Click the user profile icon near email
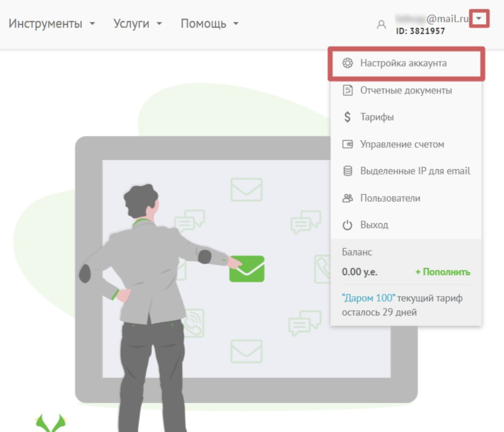 [x=381, y=25]
